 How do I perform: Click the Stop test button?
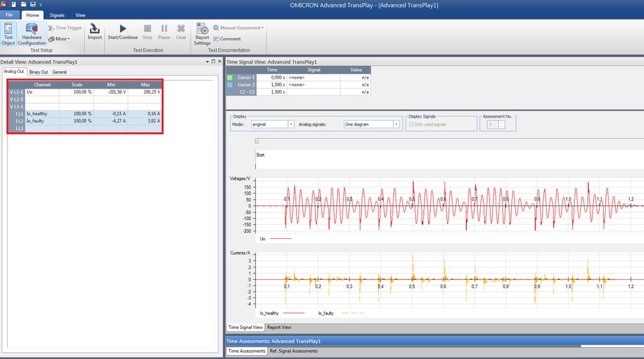[x=147, y=31]
